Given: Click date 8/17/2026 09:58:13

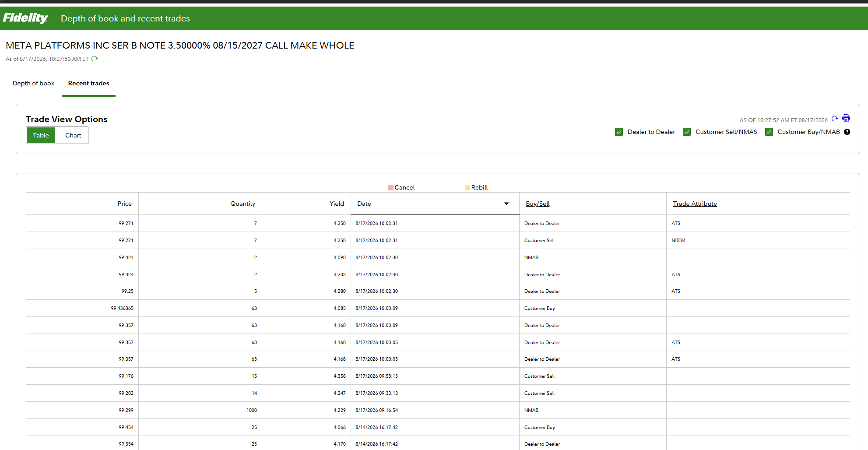Looking at the screenshot, I should pyautogui.click(x=376, y=376).
